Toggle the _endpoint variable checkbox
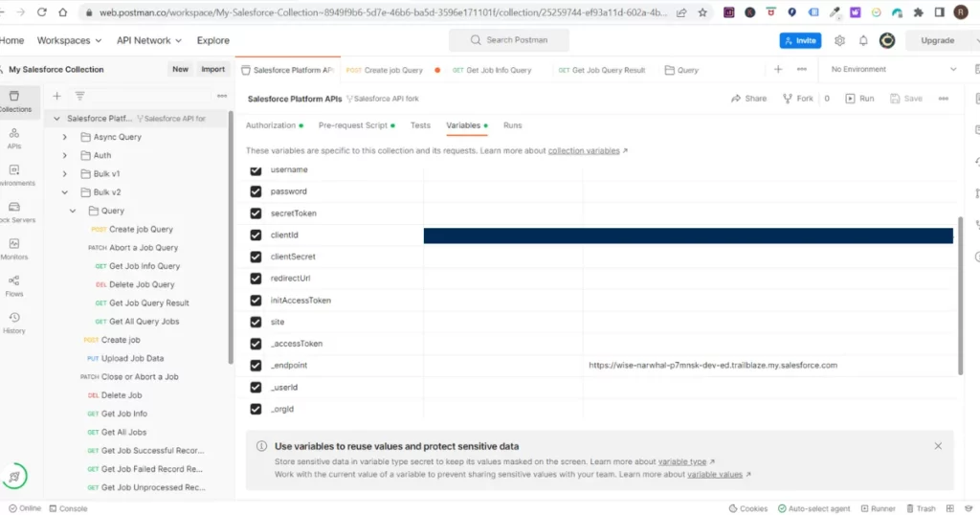Viewport: 980px width, 515px height. click(256, 365)
